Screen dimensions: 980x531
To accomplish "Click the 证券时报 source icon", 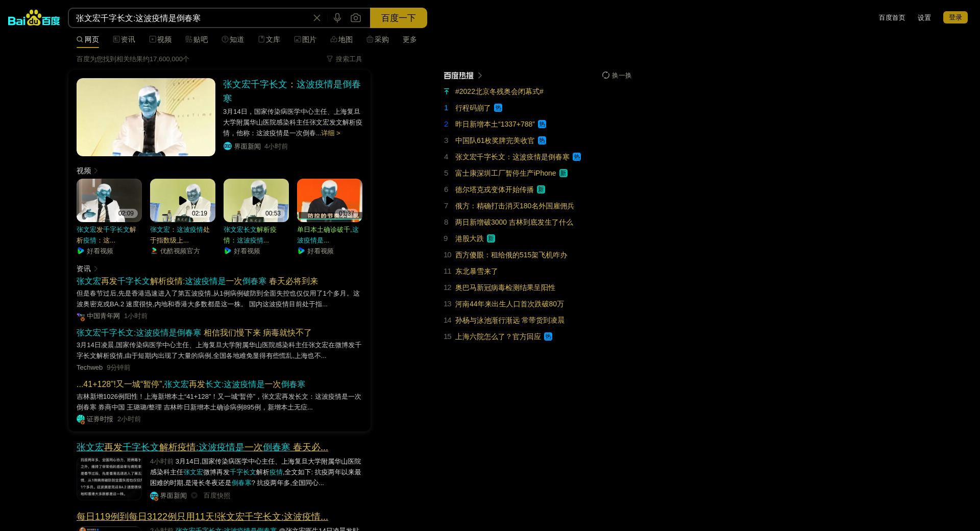I will pyautogui.click(x=81, y=419).
